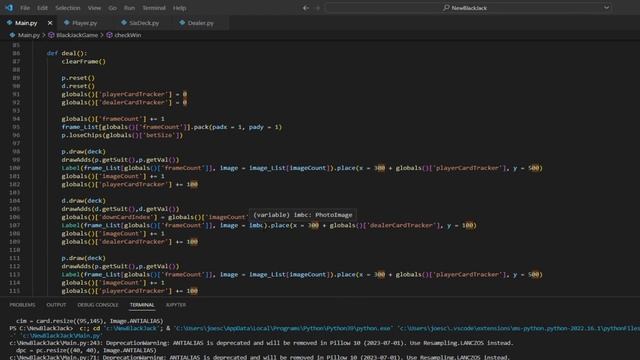Open the Terminal menu
This screenshot has width=640, height=360.
point(154,8)
